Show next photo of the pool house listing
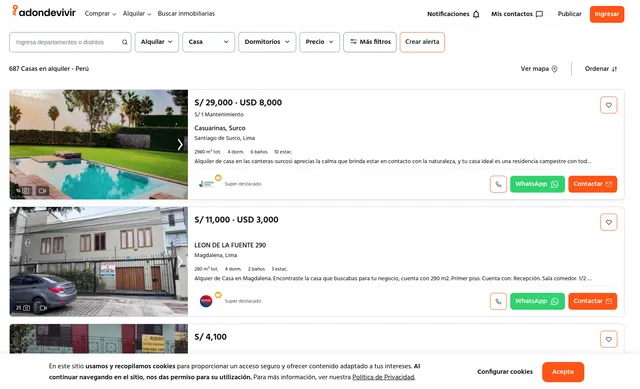Viewport: 640px width, 389px height. point(180,144)
